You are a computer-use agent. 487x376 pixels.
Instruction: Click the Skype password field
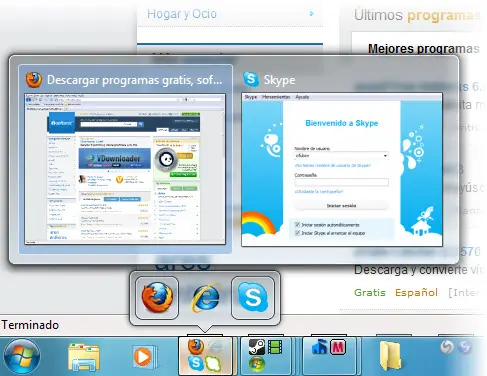[x=341, y=182]
